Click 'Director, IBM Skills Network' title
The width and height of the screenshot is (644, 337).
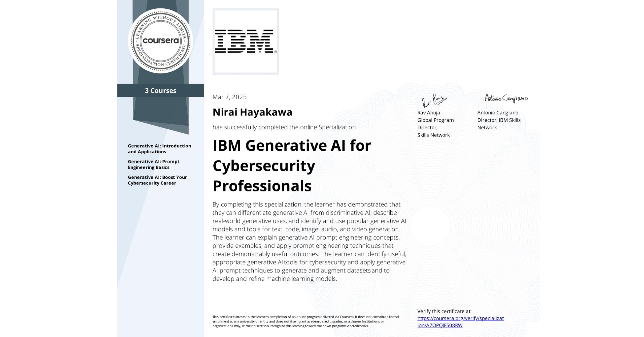point(499,124)
